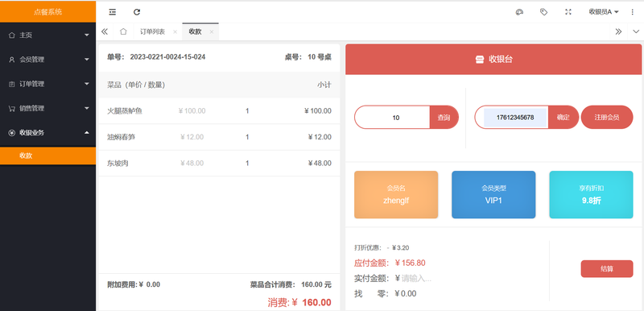Collapse the 收银业务 sidebar menu
This screenshot has width=644, height=311.
48,133
